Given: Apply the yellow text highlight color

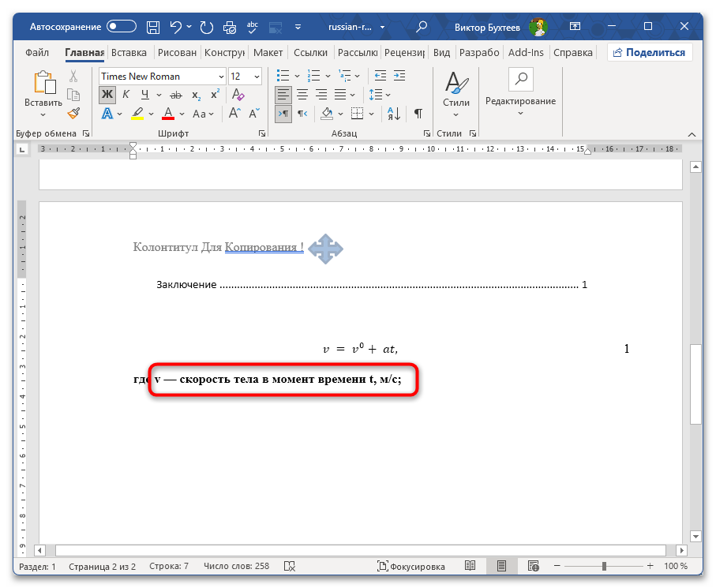Looking at the screenshot, I should pyautogui.click(x=137, y=113).
